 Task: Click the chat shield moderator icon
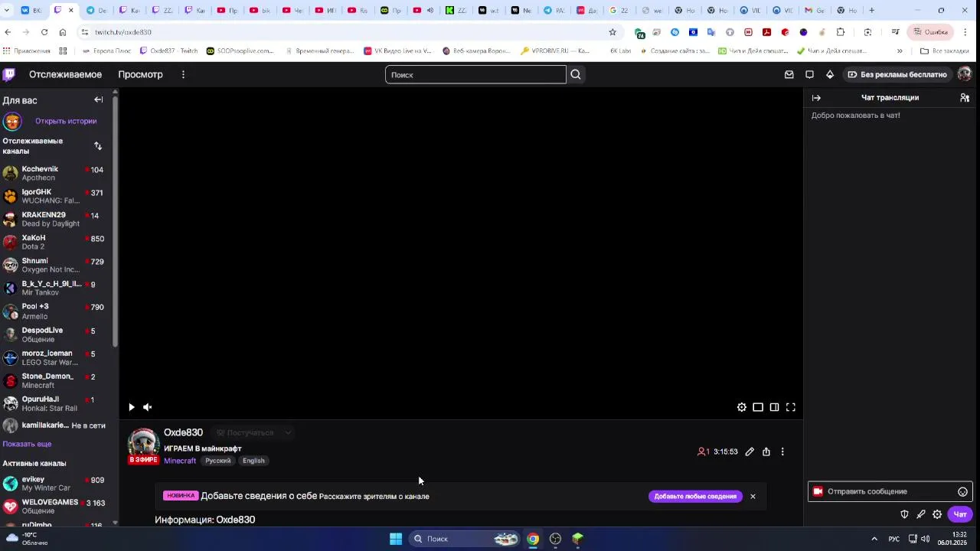[x=904, y=514]
